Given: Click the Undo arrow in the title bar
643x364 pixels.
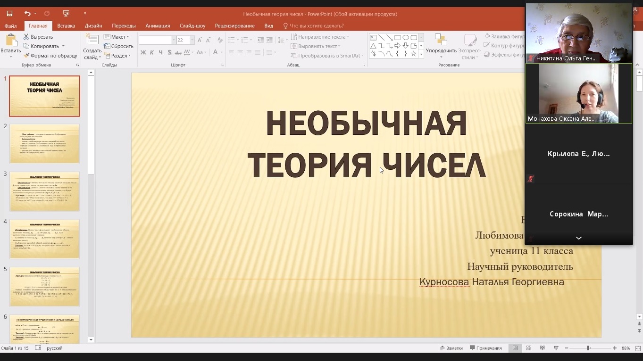Looking at the screenshot, I should pyautogui.click(x=27, y=14).
